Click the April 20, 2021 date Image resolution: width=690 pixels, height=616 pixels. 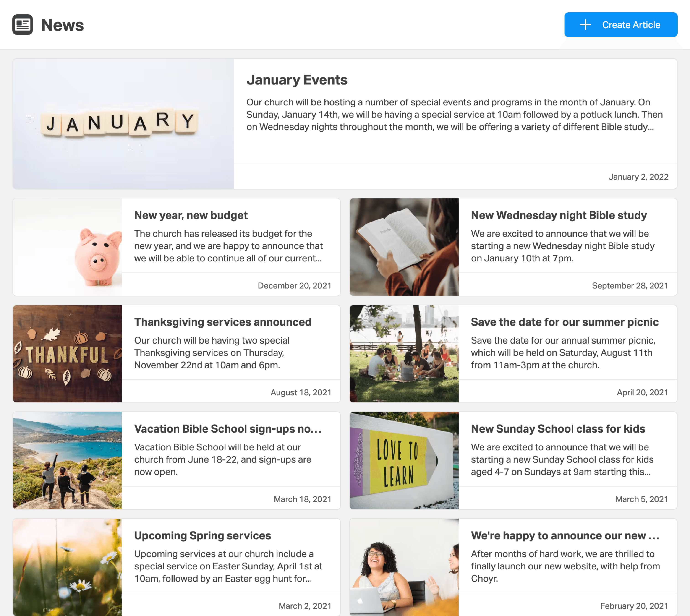[x=642, y=392]
